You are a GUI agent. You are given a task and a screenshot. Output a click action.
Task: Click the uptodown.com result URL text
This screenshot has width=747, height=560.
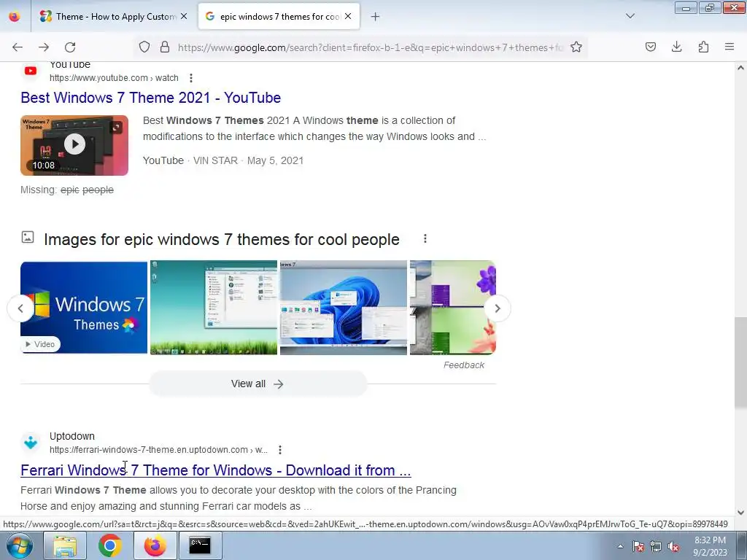(x=158, y=450)
